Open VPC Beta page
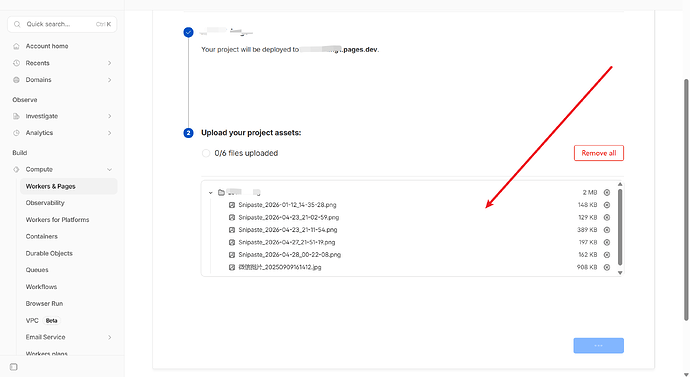This screenshot has height=377, width=690. coord(42,321)
